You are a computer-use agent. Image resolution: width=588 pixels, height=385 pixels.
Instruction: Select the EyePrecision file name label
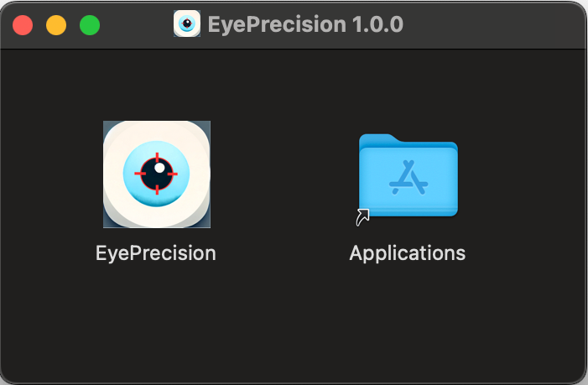156,253
